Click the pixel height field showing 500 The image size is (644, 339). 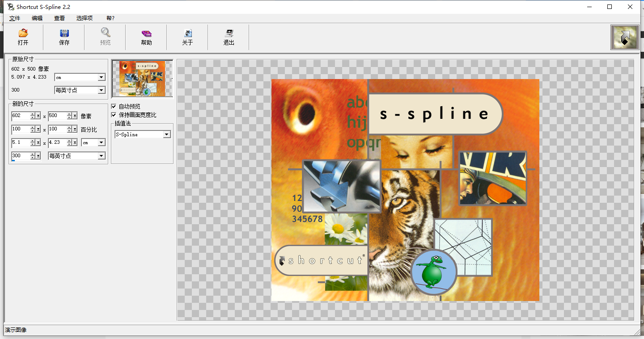pos(57,116)
